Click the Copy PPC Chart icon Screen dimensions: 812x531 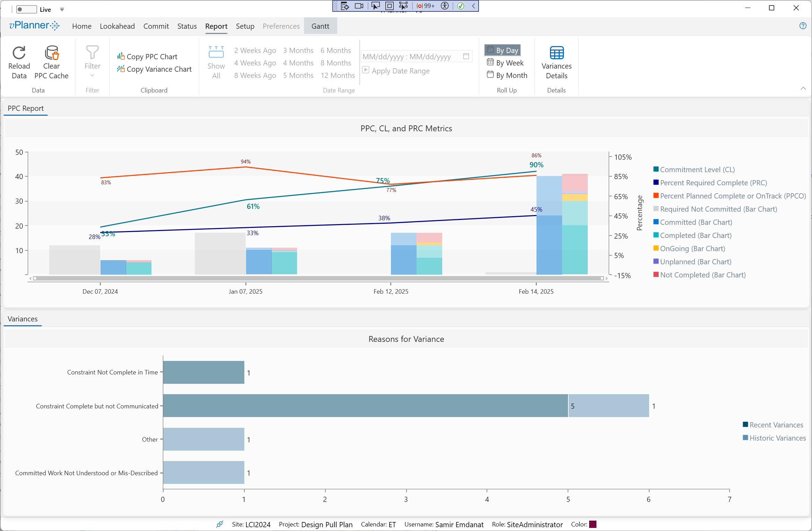121,56
